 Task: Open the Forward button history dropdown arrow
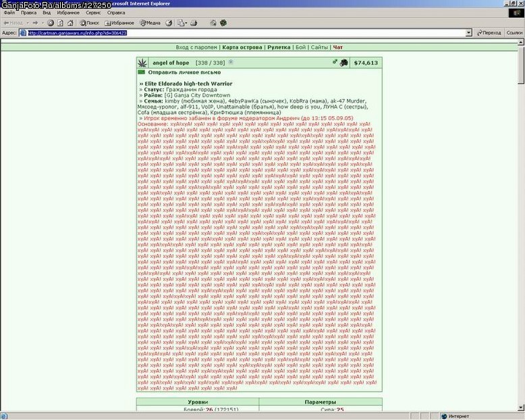(x=43, y=23)
